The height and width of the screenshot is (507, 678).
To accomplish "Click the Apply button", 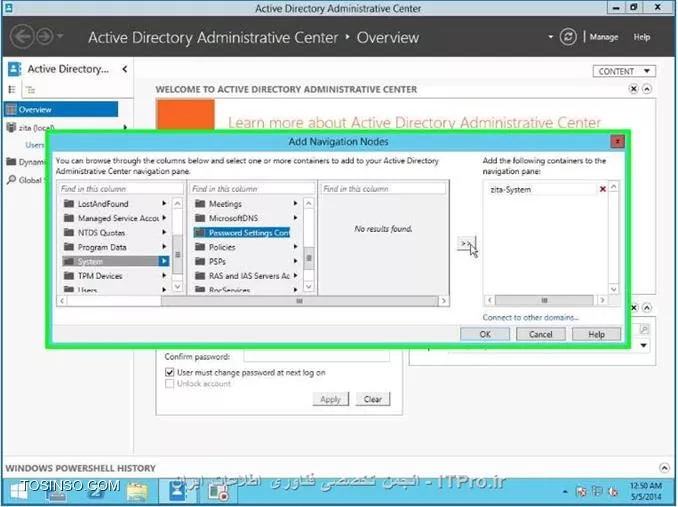I will (x=330, y=399).
